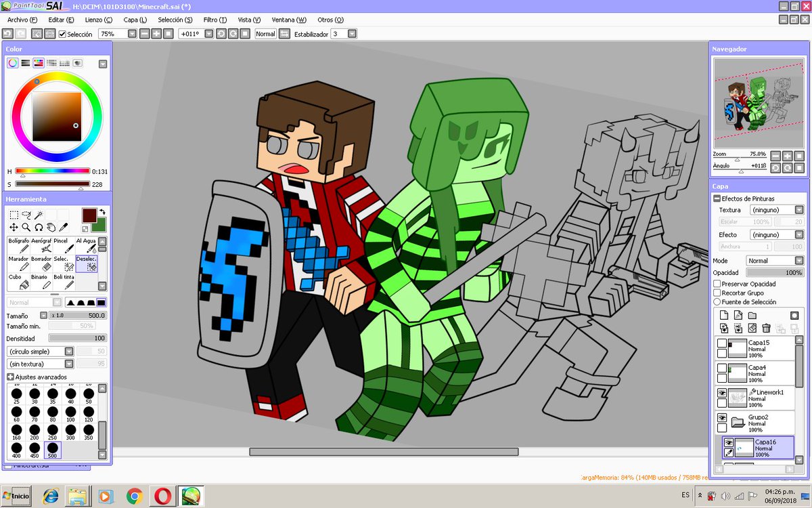Screen dimensions: 812x508
Task: Collapse Efectos de Pinturas section
Action: [717, 198]
